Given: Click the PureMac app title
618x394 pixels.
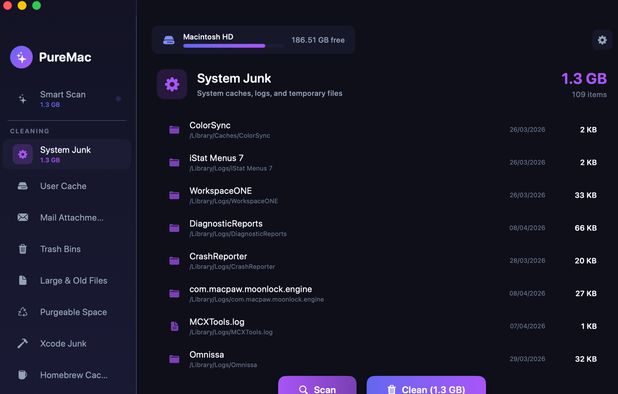Looking at the screenshot, I should pyautogui.click(x=65, y=57).
